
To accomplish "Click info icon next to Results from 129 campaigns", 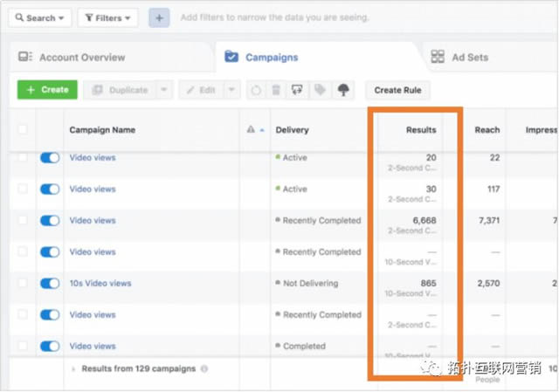I will point(204,369).
